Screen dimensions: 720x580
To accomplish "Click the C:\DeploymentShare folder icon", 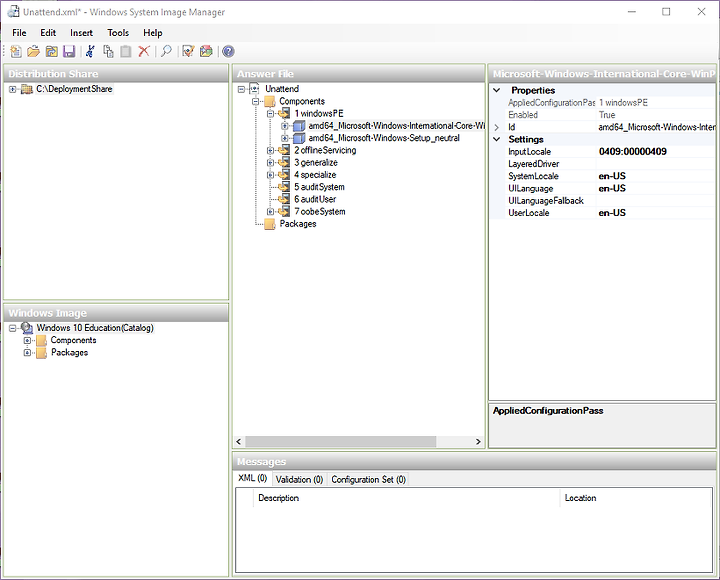I will coord(27,89).
